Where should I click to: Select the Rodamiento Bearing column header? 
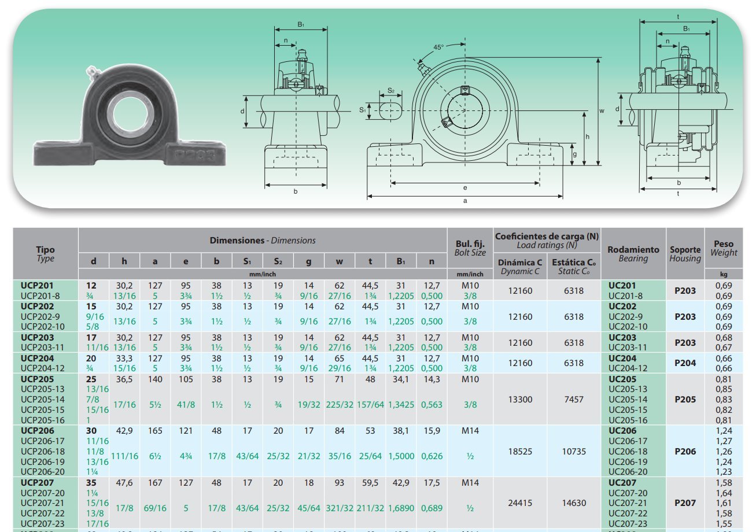[x=633, y=254]
